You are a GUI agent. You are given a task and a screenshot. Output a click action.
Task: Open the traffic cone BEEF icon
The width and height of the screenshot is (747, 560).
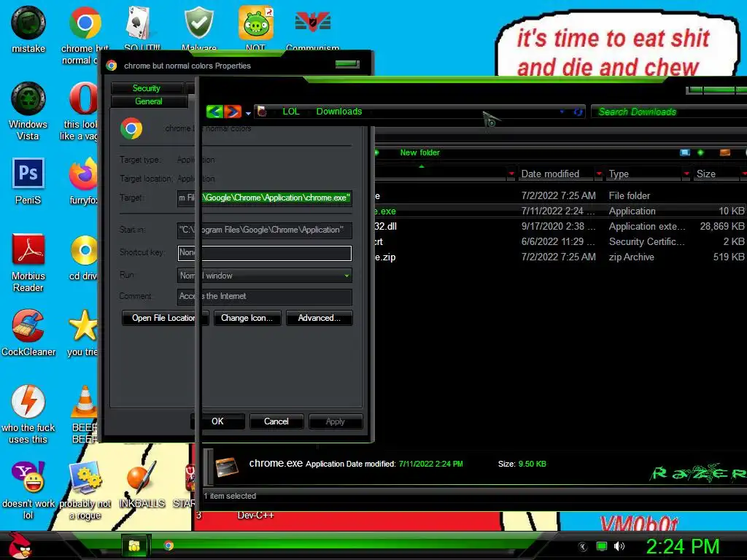(x=85, y=414)
